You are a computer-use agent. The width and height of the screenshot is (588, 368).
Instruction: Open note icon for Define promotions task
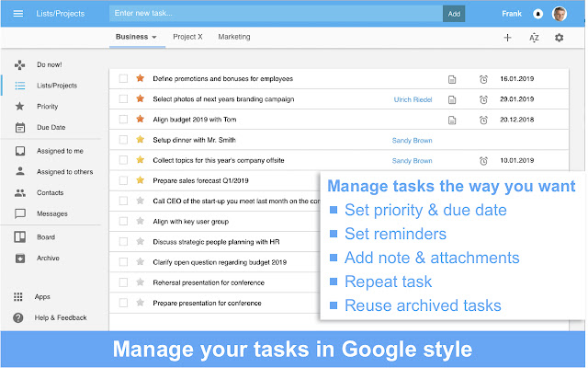(452, 79)
